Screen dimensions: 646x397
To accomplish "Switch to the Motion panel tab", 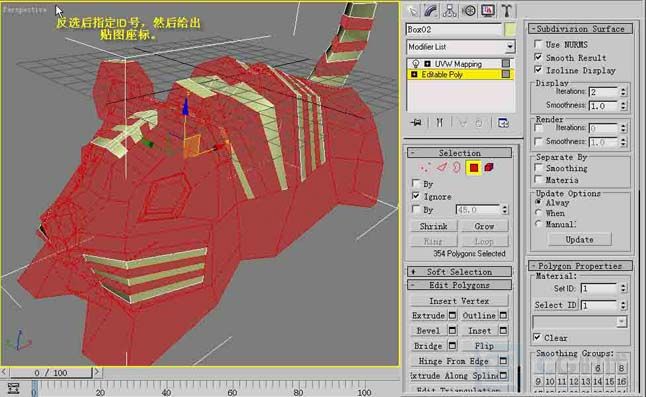I will point(469,11).
